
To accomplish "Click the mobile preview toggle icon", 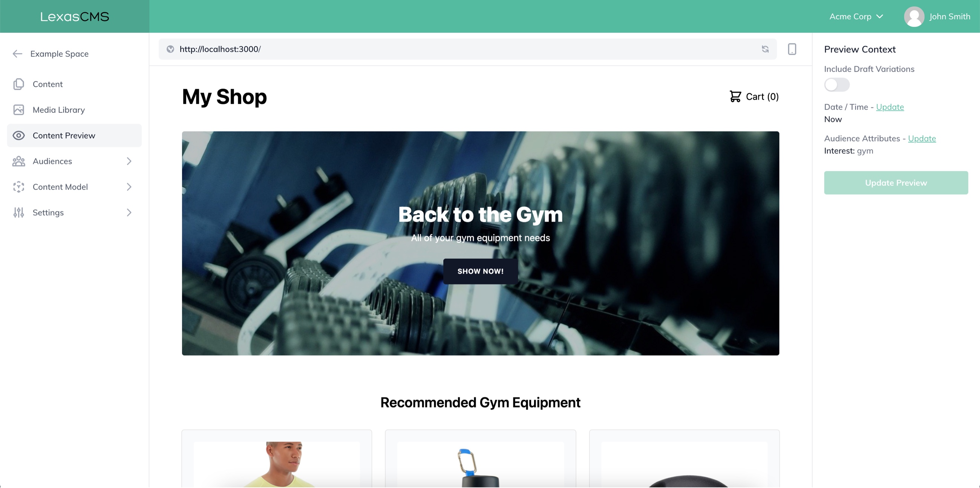I will 792,49.
